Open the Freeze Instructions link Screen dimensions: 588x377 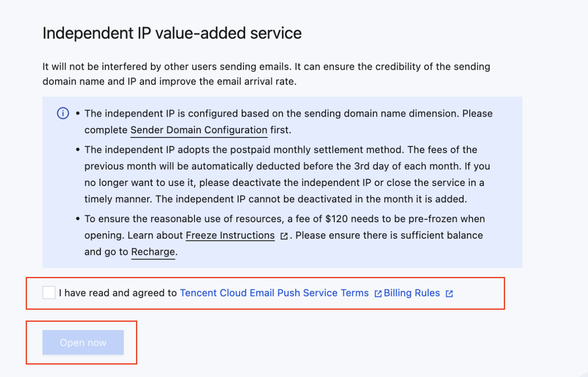[230, 235]
